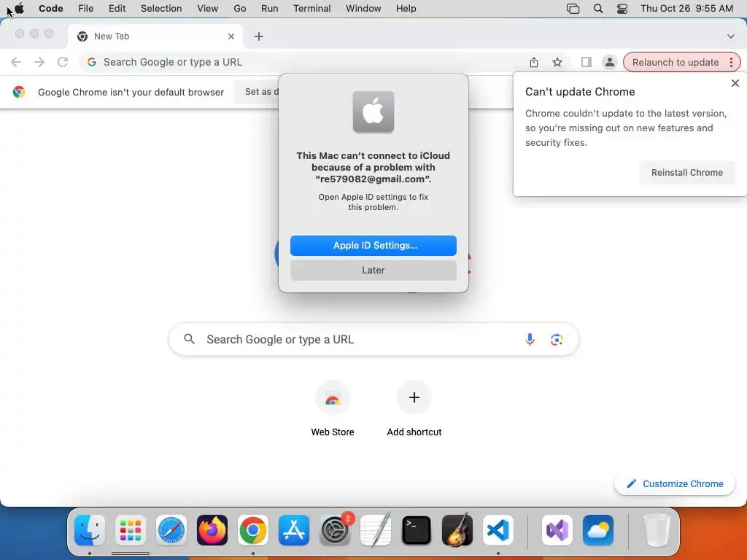This screenshot has height=560, width=747.
Task: Open Control Center in menu bar
Action: pyautogui.click(x=622, y=9)
